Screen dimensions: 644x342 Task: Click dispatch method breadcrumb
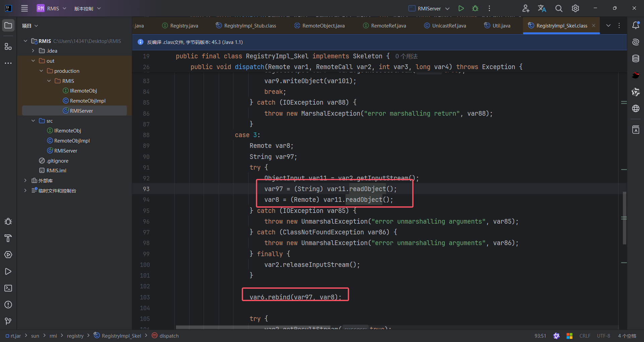(x=165, y=336)
